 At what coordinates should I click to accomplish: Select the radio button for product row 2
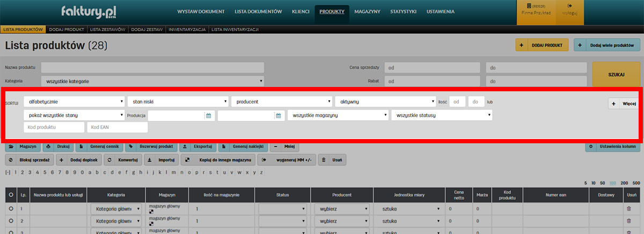10,221
